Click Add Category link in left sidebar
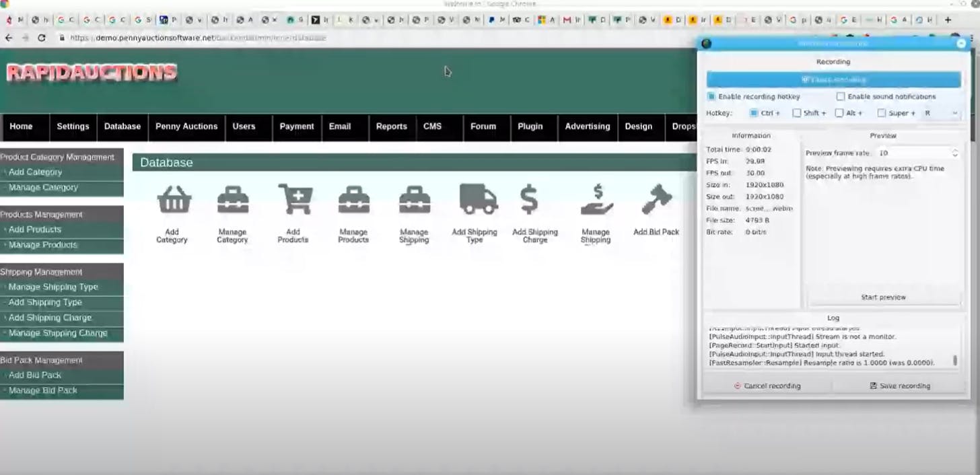 pyautogui.click(x=35, y=172)
